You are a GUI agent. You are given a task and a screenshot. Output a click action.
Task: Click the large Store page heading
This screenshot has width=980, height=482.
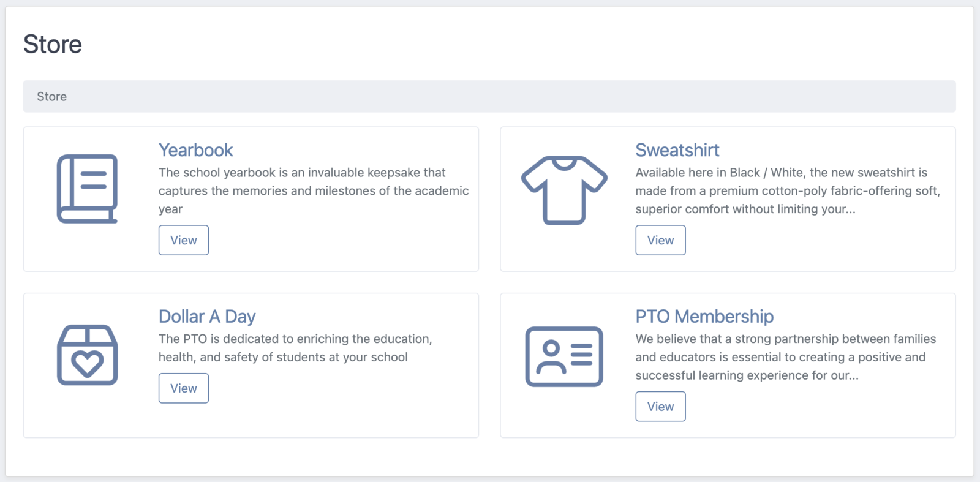click(53, 44)
